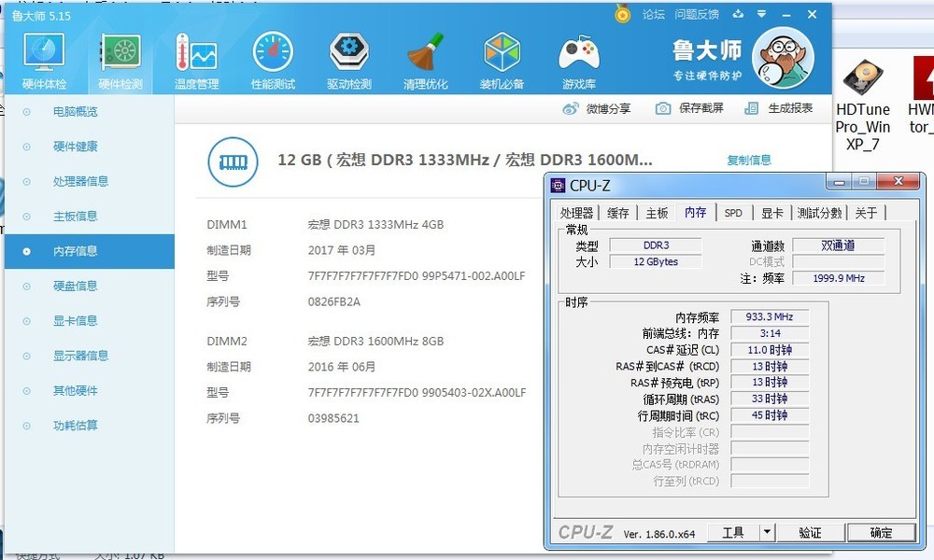Click 33 时钟 tRAS value

770,399
